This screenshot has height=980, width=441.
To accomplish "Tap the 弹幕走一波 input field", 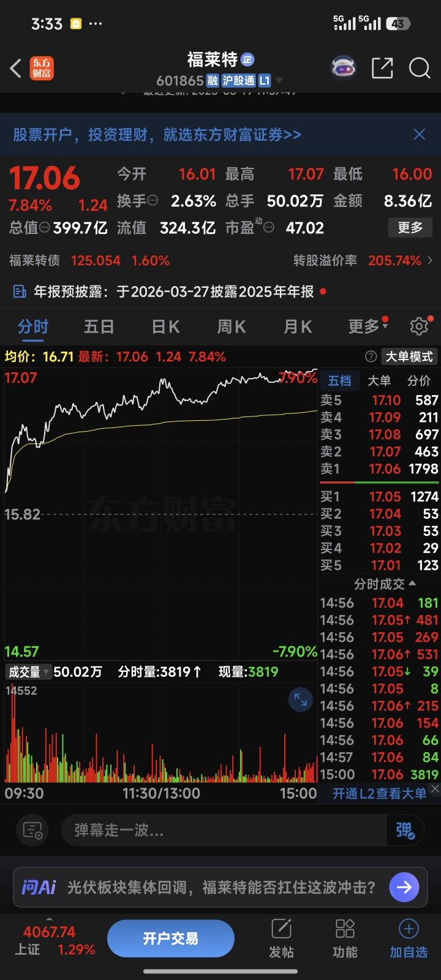I will [x=224, y=831].
